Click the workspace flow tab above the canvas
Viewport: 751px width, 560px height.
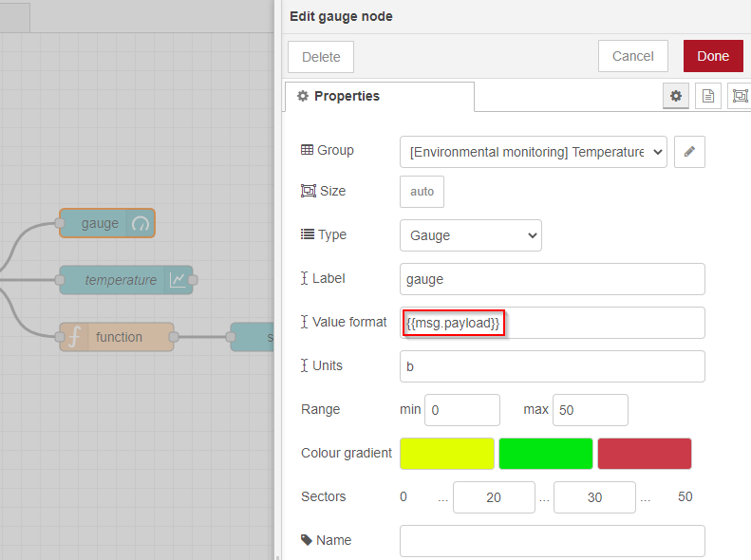coord(15,18)
